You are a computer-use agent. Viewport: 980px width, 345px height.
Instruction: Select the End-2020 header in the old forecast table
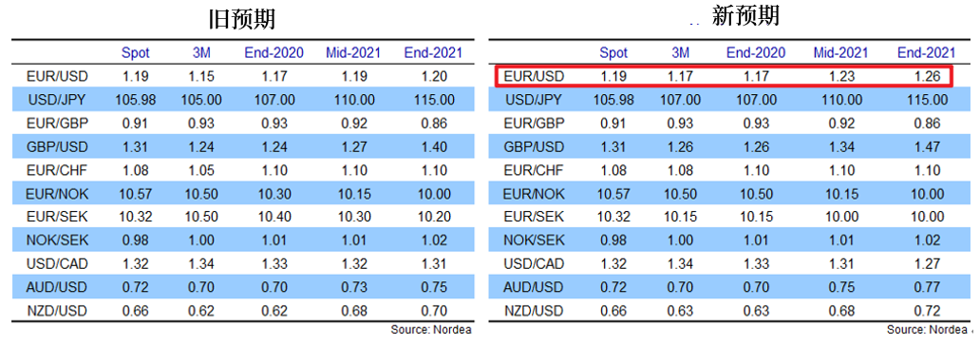(273, 52)
